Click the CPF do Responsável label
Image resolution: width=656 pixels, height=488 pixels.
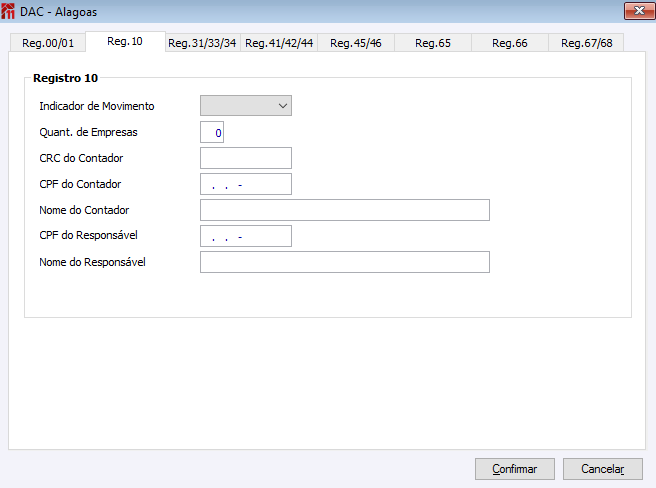click(x=88, y=235)
